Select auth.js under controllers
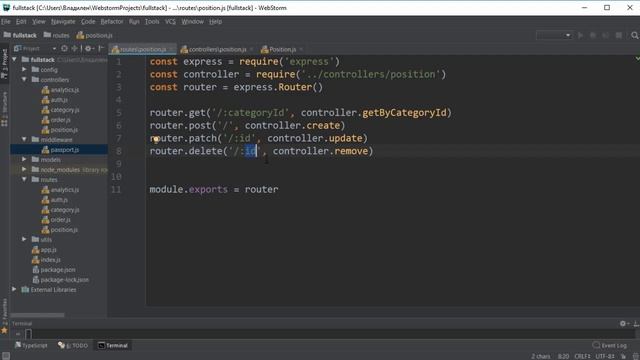 click(x=55, y=100)
